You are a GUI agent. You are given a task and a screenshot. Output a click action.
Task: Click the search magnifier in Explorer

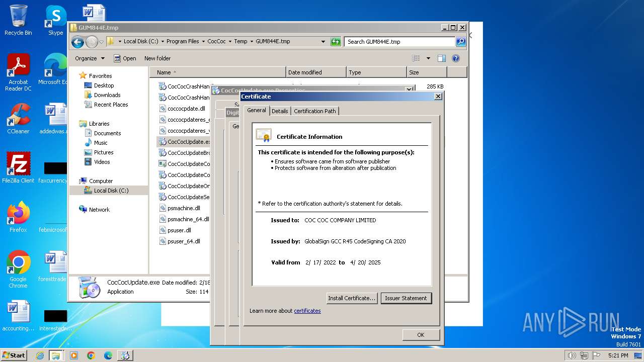click(x=461, y=42)
